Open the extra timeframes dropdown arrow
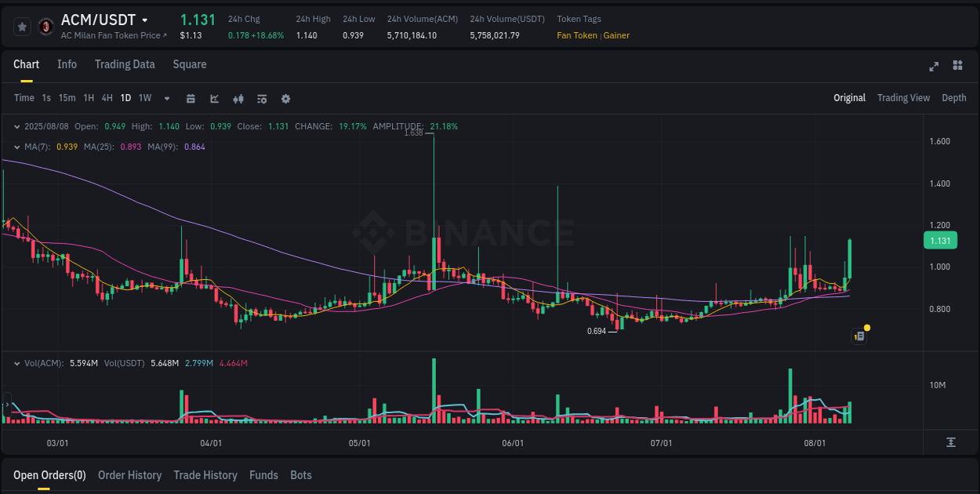Image resolution: width=980 pixels, height=494 pixels. tap(166, 98)
